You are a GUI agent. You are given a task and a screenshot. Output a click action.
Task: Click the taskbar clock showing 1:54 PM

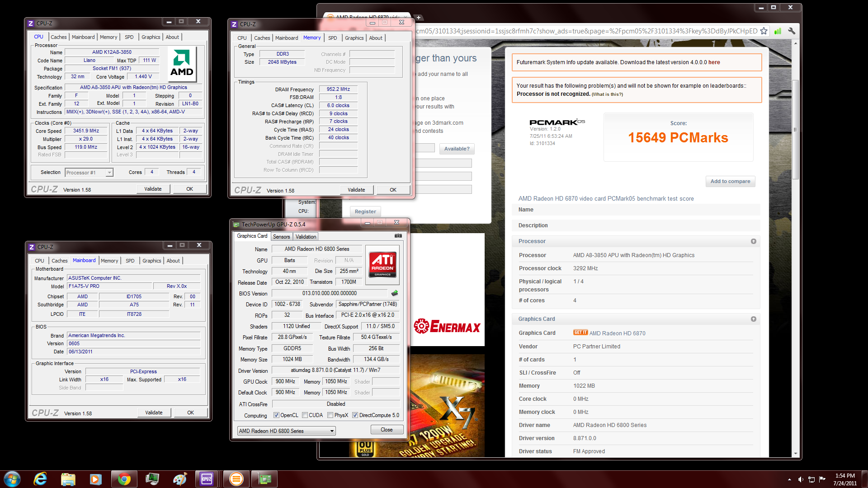(x=845, y=479)
